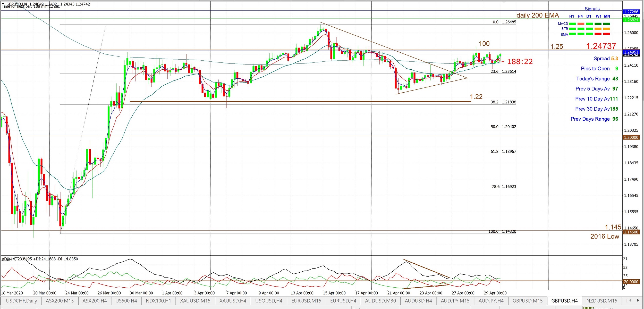Click the blue 1.27286 price axis tag
The width and height of the screenshot is (644, 309).
[631, 12]
